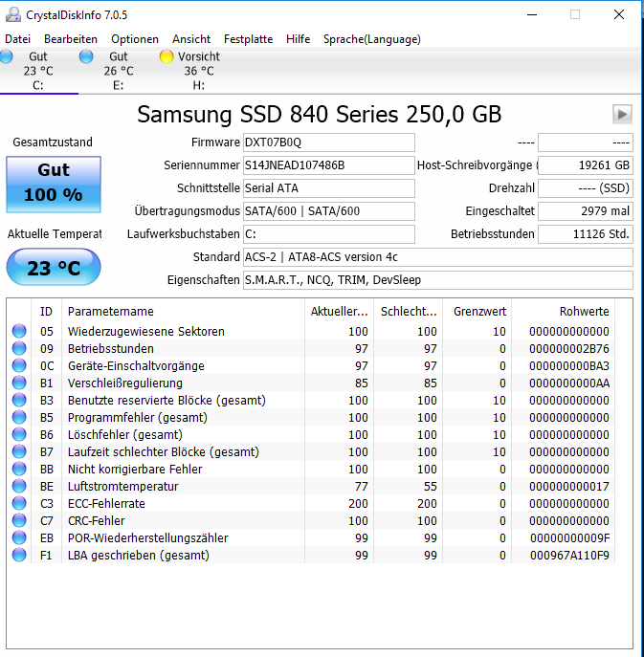Click the Drehzahl value (SSD)
The height and width of the screenshot is (657, 644).
click(x=586, y=188)
